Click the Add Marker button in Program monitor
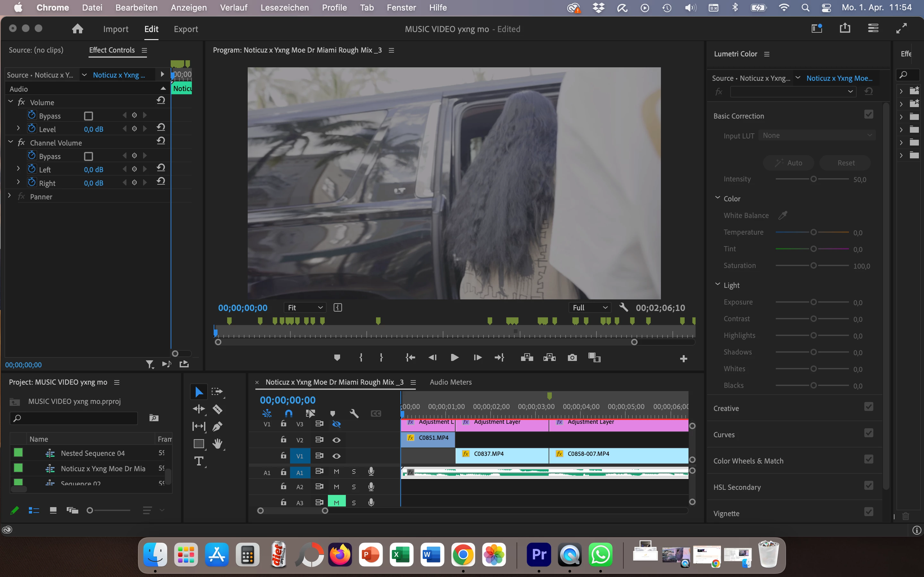 pyautogui.click(x=337, y=357)
